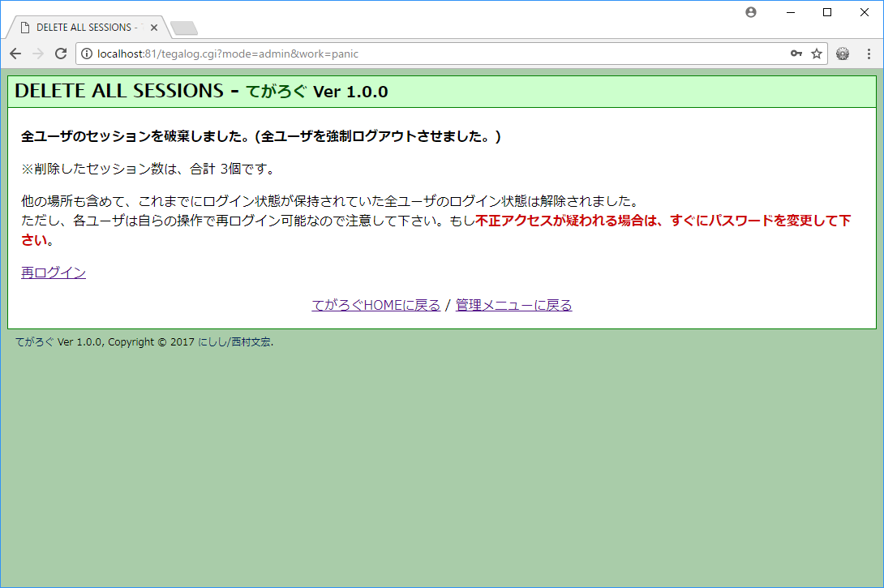The height and width of the screenshot is (588, 884).
Task: Go back using the browser back arrow
Action: [x=15, y=54]
